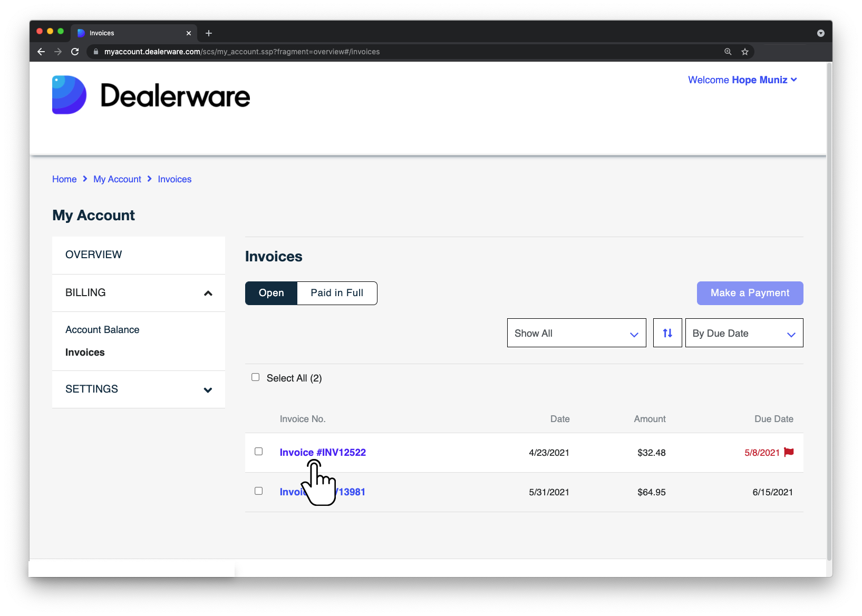The width and height of the screenshot is (862, 616).
Task: Switch to the Paid in Full tab
Action: tap(337, 293)
